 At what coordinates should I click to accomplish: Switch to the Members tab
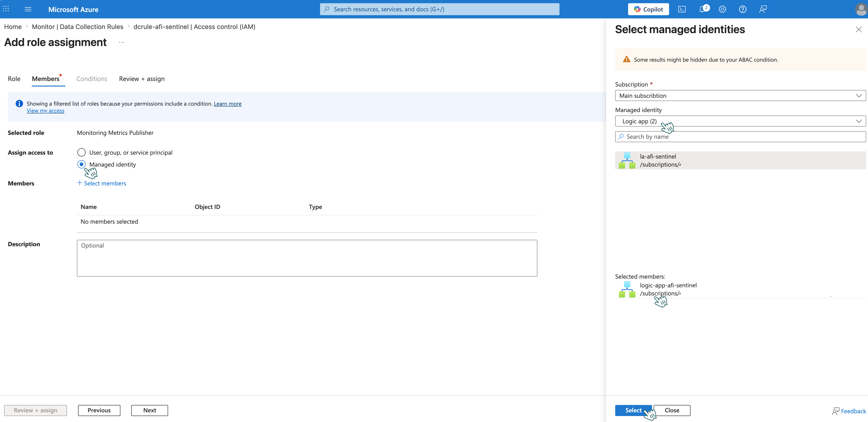46,79
